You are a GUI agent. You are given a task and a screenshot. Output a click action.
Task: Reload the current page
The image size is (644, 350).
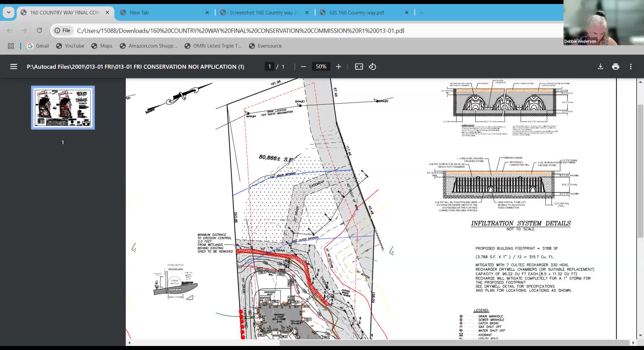39,31
